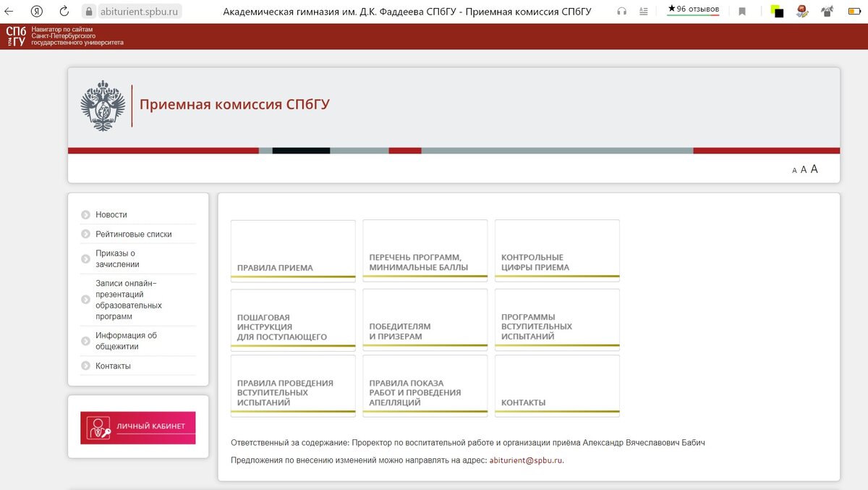This screenshot has height=490, width=868.
Task: Click the abiturient@spbu.ru email link
Action: point(526,460)
